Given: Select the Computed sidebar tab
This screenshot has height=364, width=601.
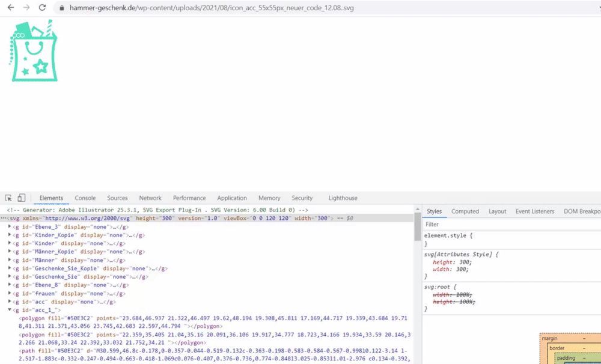Looking at the screenshot, I should tap(465, 211).
